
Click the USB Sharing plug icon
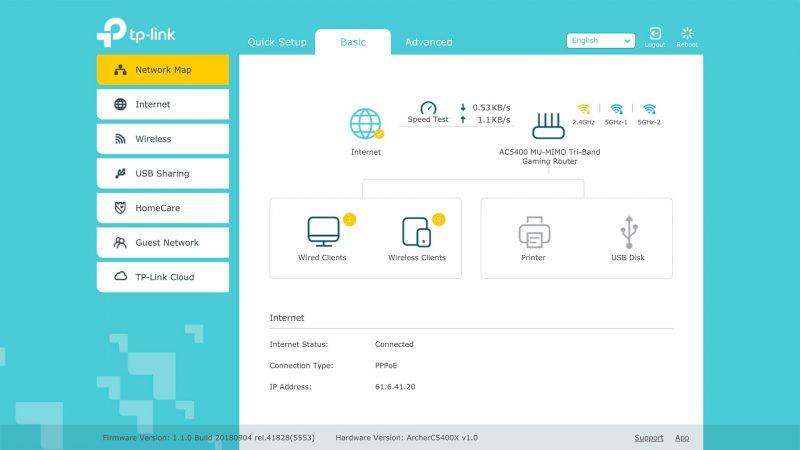120,173
